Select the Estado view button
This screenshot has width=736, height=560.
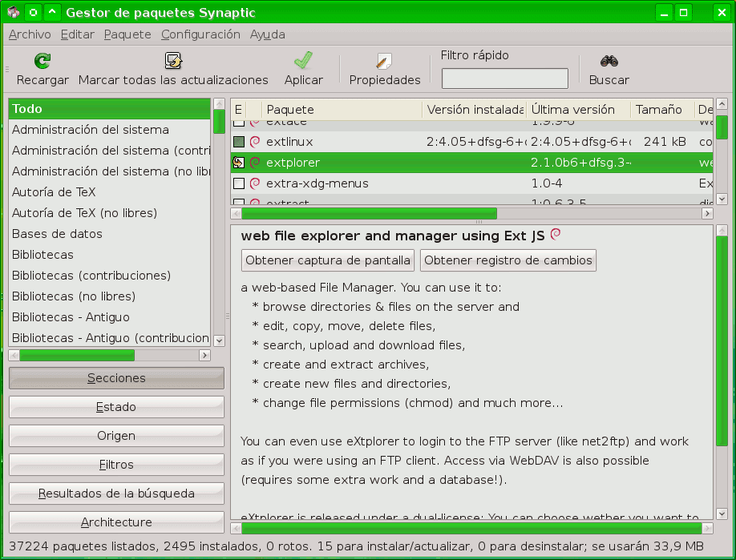point(116,407)
